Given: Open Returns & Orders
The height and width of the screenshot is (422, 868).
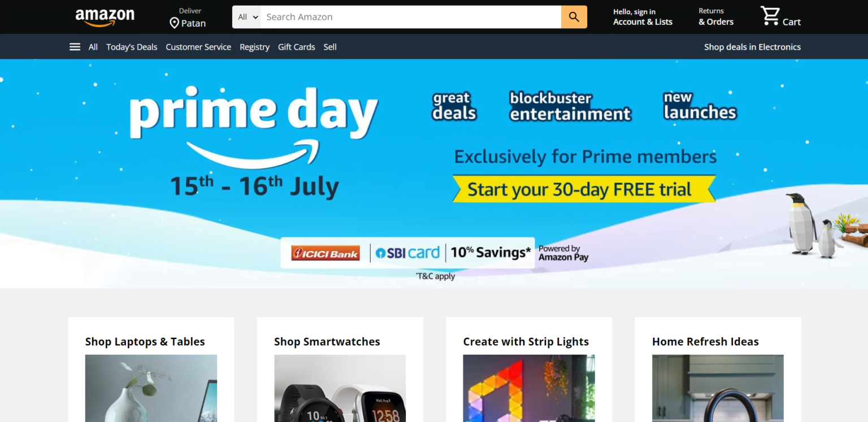Looking at the screenshot, I should click(x=715, y=17).
